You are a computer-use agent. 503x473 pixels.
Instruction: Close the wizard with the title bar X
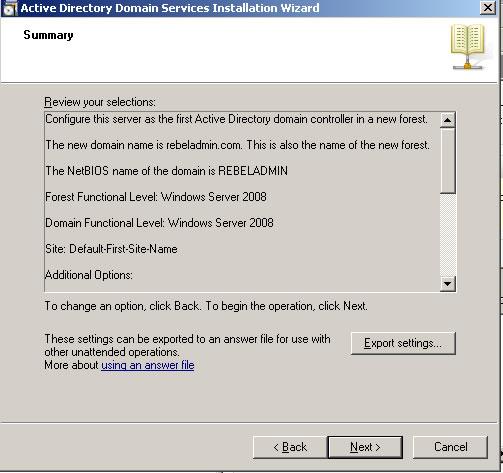point(488,8)
